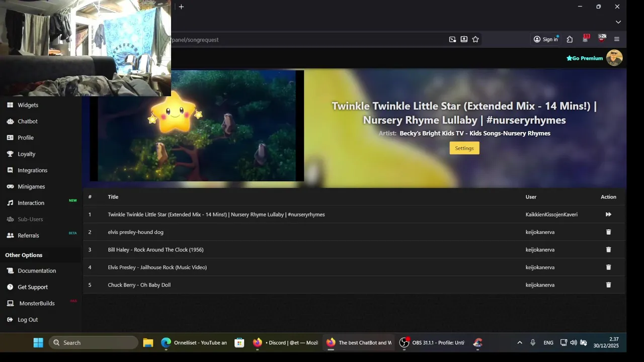Click Get Support in sidebar
Screen dimensions: 644x362
pyautogui.click(x=33, y=287)
